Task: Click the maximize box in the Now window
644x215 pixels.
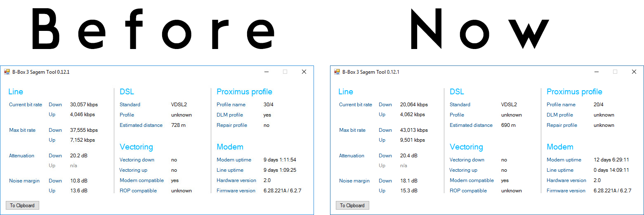Action: (615, 72)
